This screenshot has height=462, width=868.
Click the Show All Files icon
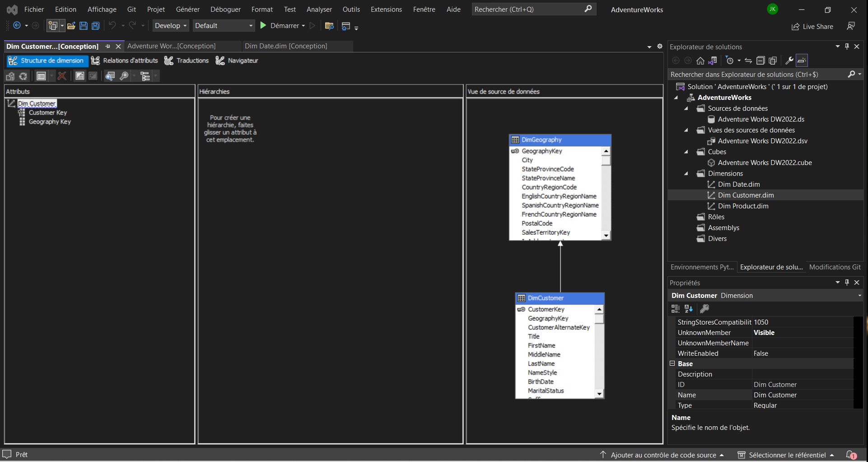tap(773, 61)
